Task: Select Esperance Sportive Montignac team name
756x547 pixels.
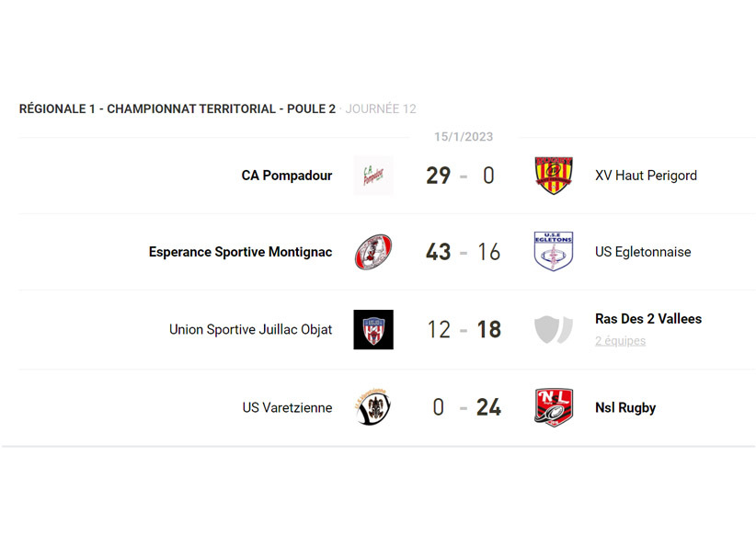Action: click(x=240, y=252)
